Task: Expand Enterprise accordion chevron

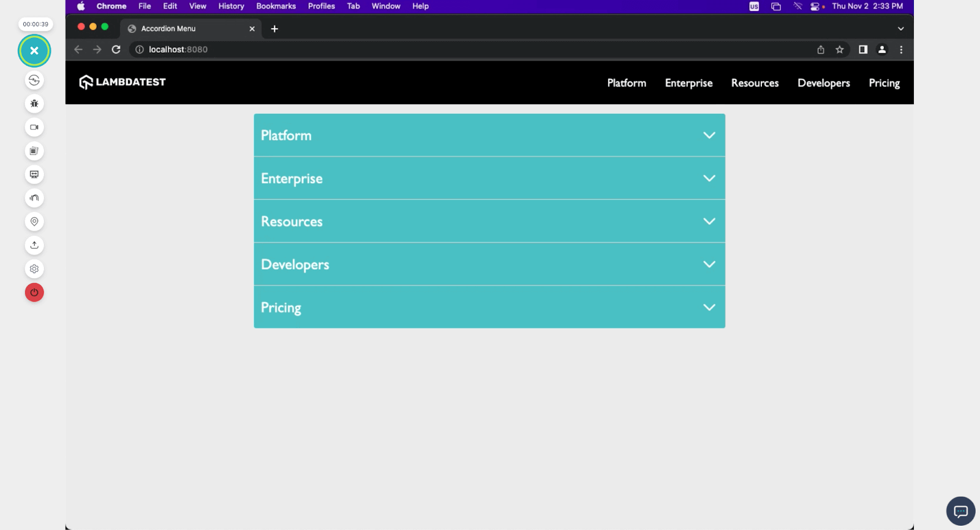Action: click(709, 178)
